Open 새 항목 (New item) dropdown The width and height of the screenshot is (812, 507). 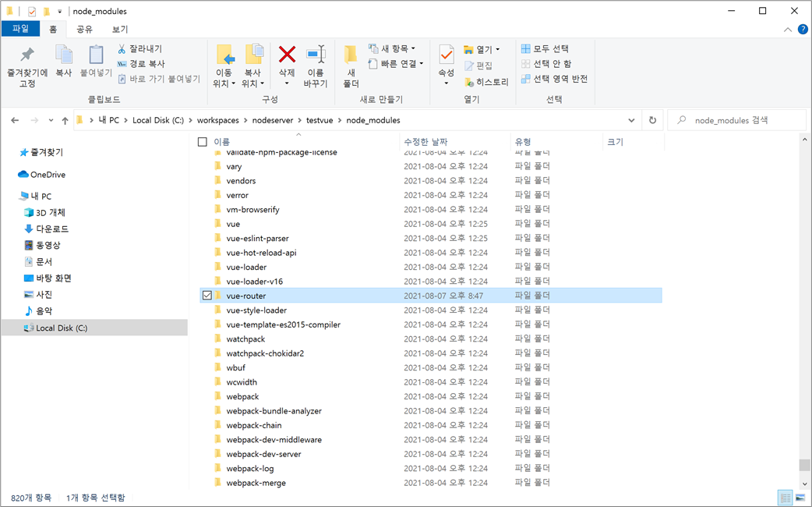point(391,48)
